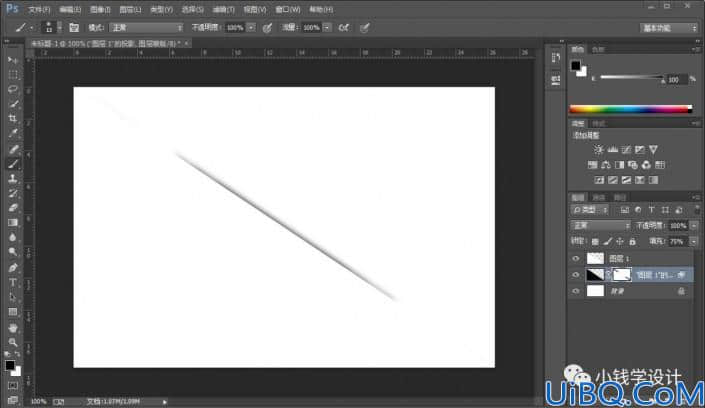Toggle lock position
Viewport: 705px width, 408px height.
tap(620, 242)
